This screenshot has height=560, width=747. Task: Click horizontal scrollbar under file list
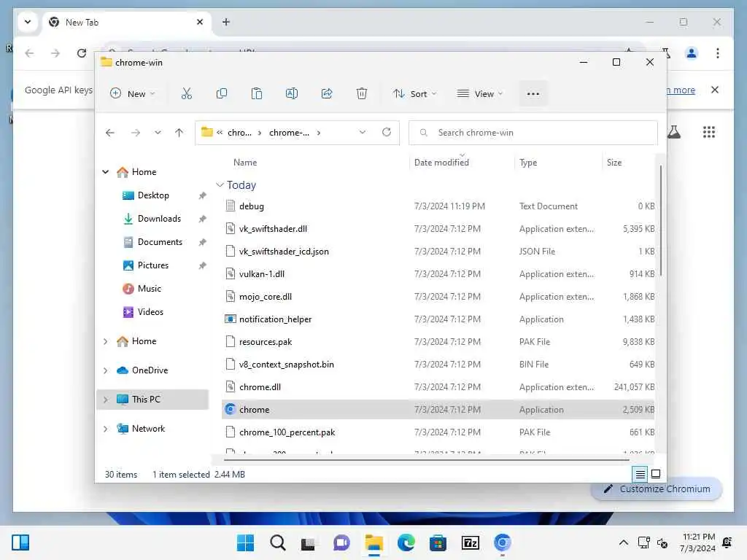(x=426, y=460)
